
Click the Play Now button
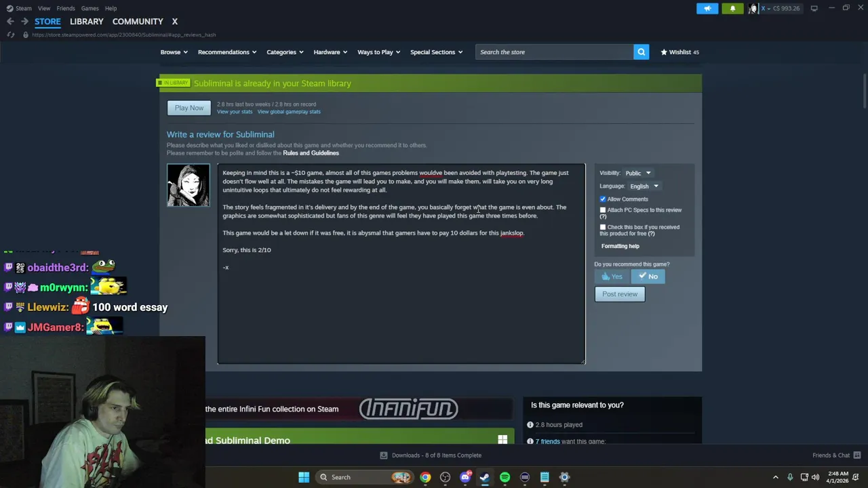[189, 108]
